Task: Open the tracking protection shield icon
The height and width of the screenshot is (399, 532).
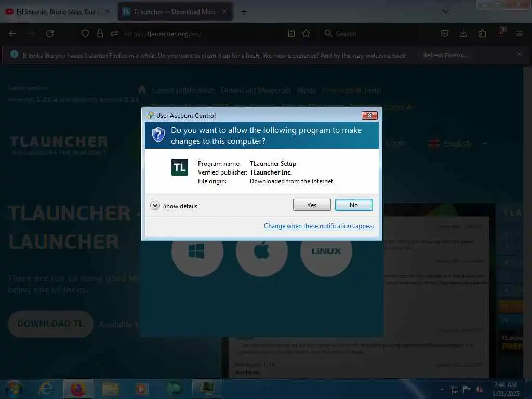Action: 85,34
